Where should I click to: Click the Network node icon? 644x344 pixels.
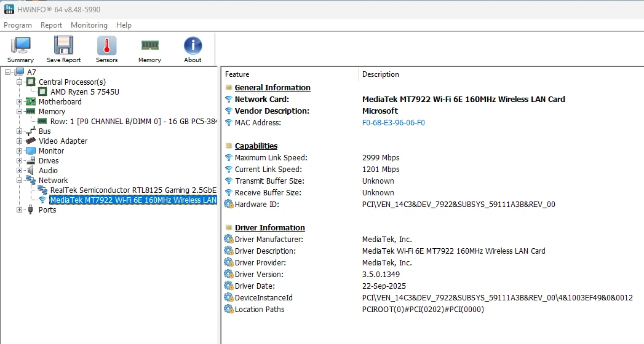[31, 180]
